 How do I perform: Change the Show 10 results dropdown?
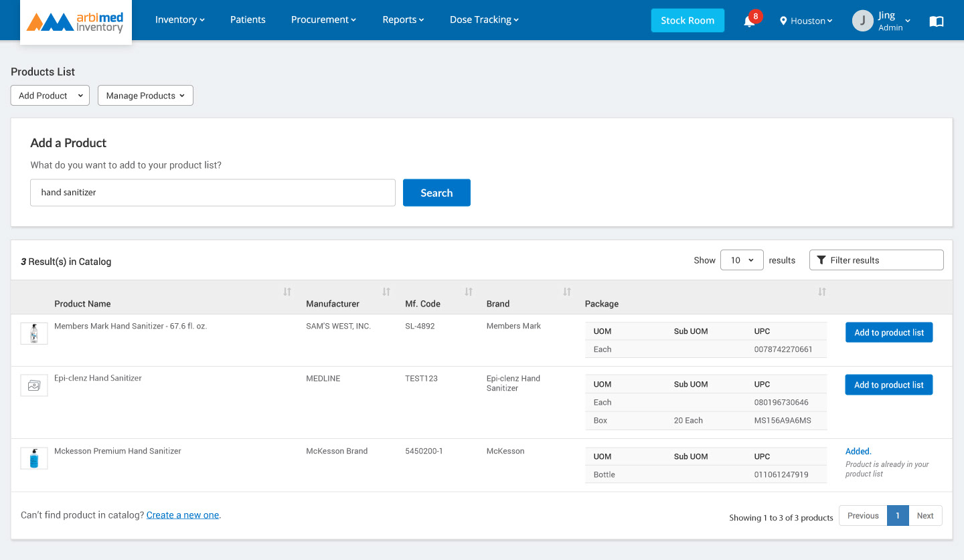click(742, 260)
